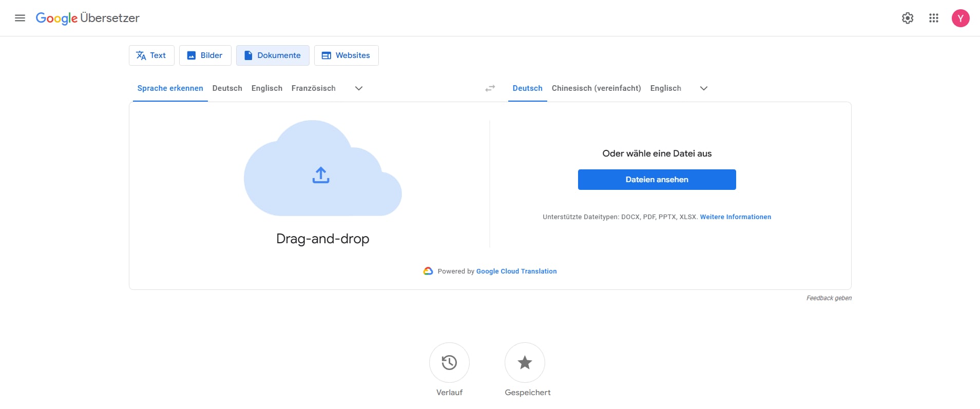Swap source and target languages
The height and width of the screenshot is (409, 980).
[490, 88]
